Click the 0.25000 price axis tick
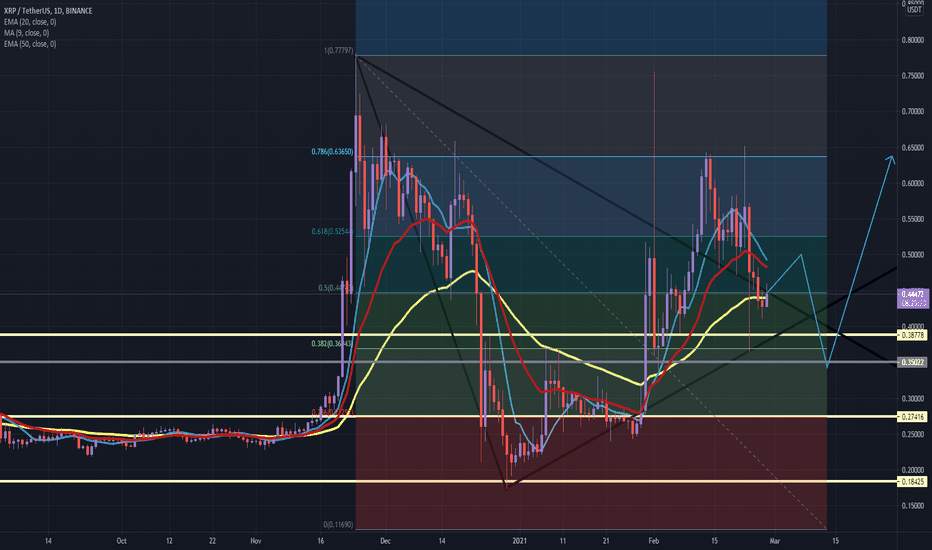Viewport: 932px width, 550px height. point(912,435)
